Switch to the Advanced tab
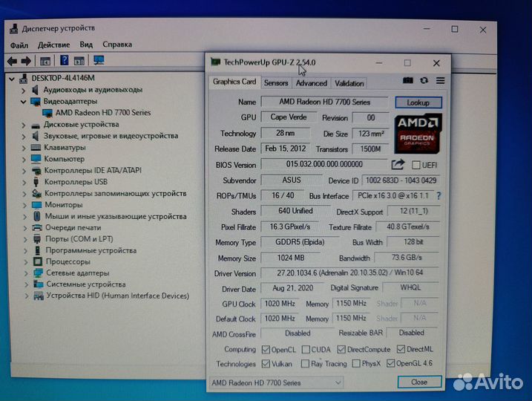 (x=311, y=83)
